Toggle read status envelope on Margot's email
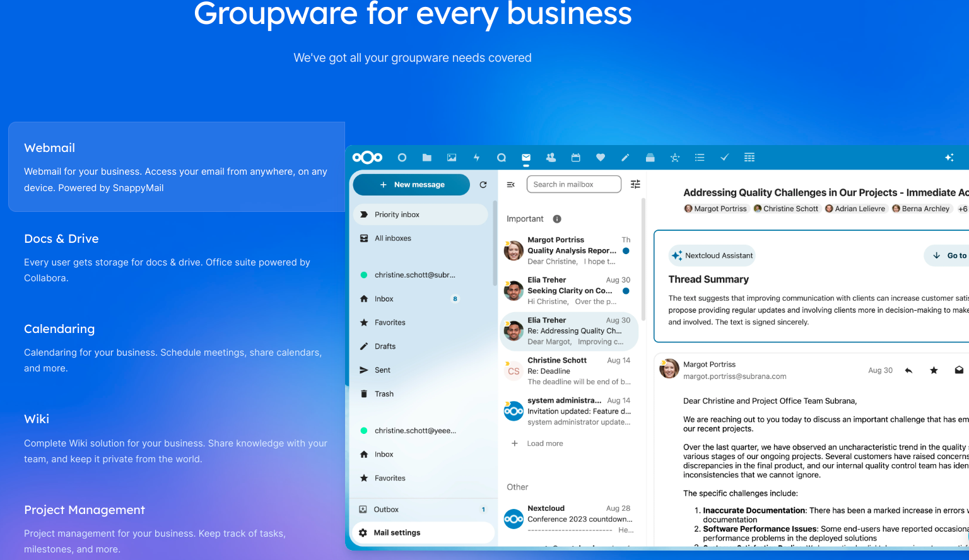Screen dimensions: 969x560 click(959, 370)
